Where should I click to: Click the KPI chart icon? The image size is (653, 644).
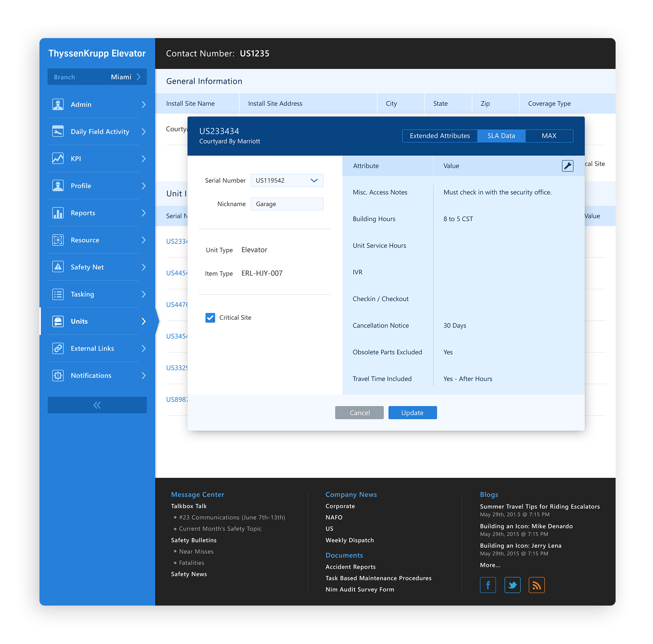tap(58, 158)
